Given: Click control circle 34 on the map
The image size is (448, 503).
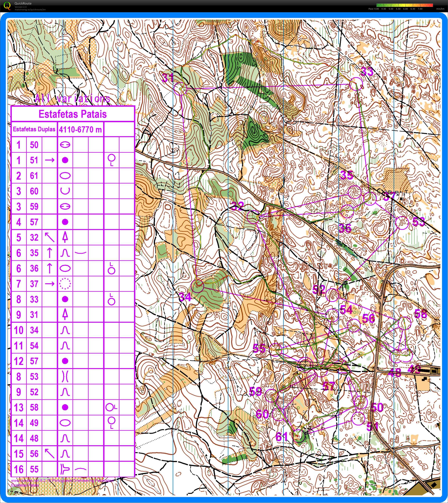Looking at the screenshot, I should pyautogui.click(x=198, y=286).
